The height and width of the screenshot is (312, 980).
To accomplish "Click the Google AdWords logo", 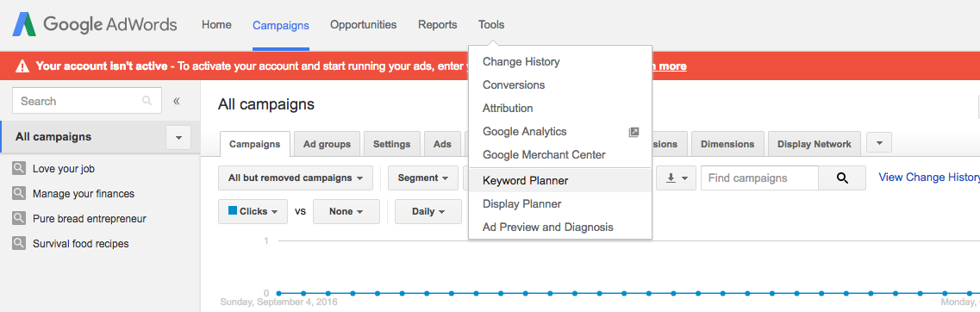I will (95, 25).
